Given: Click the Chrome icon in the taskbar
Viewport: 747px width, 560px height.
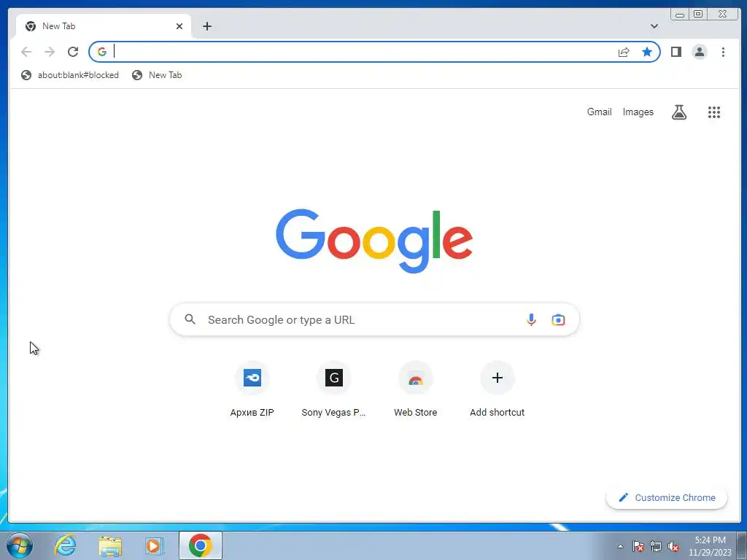Looking at the screenshot, I should (200, 545).
